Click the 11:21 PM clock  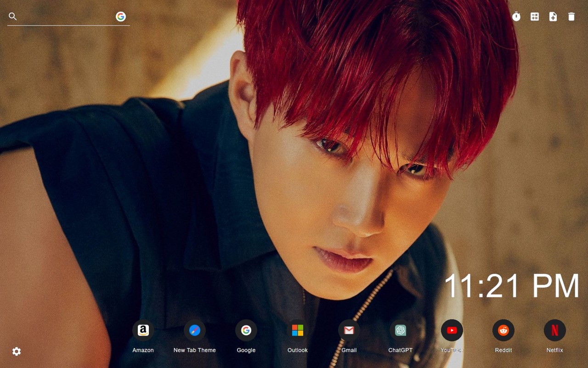pyautogui.click(x=512, y=286)
